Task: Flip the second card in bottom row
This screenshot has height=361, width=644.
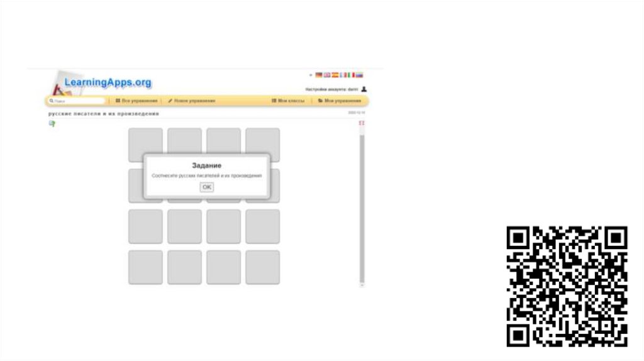Action: (x=184, y=267)
